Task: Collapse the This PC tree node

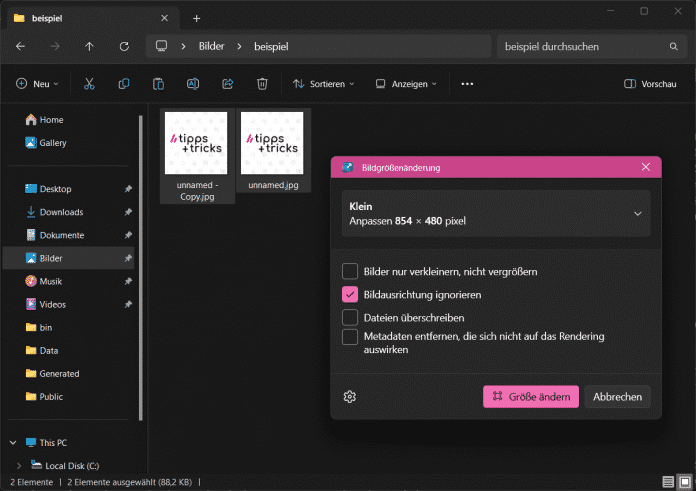Action: [x=14, y=442]
